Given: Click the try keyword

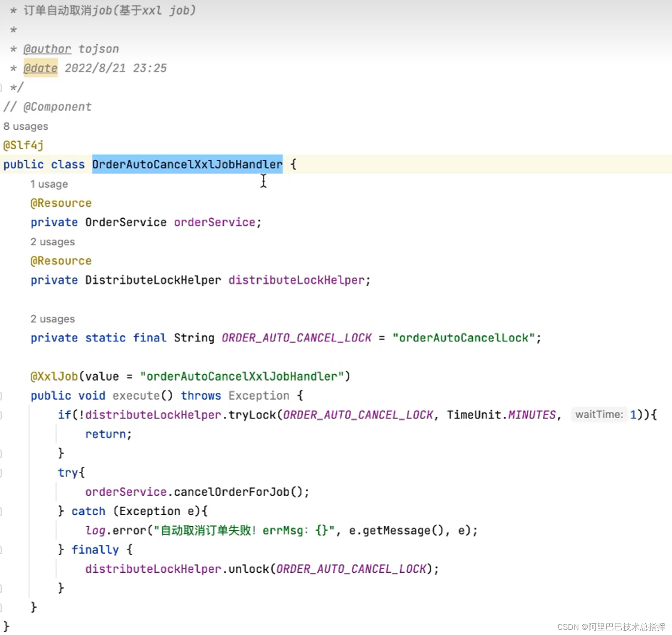Looking at the screenshot, I should point(68,473).
